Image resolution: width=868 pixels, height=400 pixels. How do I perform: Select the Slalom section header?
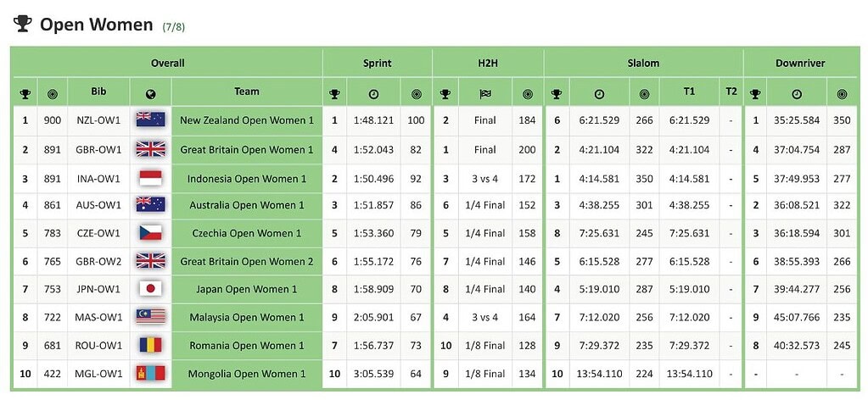click(x=643, y=64)
